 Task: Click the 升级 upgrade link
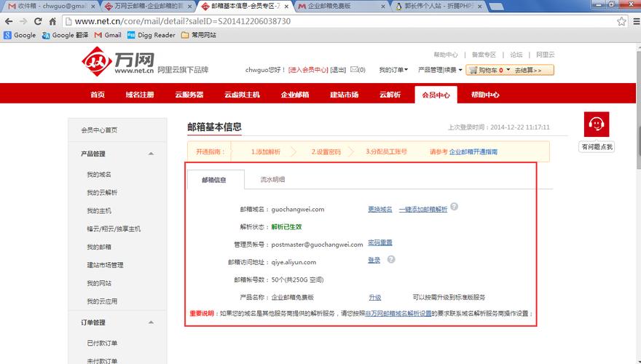[375, 298]
